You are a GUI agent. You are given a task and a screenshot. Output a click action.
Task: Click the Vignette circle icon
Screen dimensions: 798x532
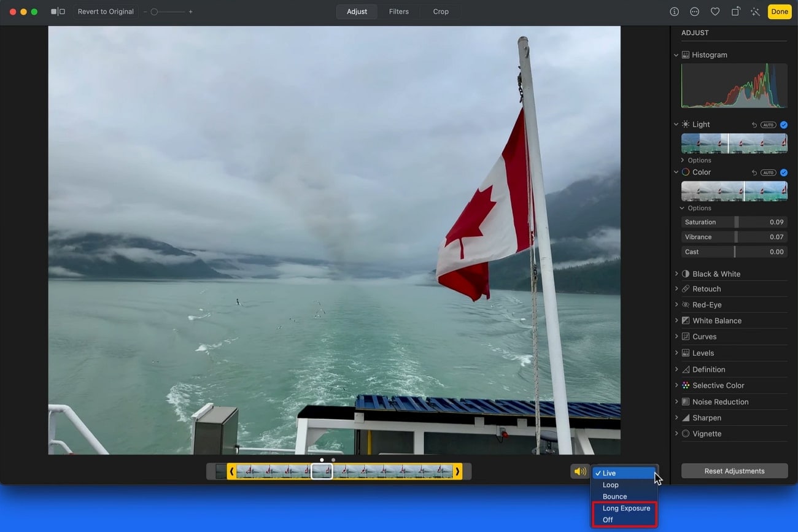point(686,433)
